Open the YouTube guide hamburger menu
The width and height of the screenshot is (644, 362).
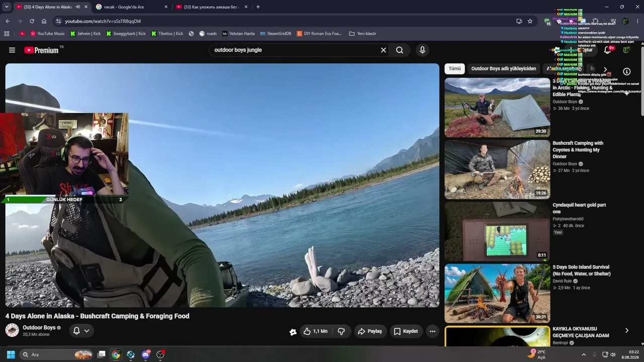tap(12, 50)
